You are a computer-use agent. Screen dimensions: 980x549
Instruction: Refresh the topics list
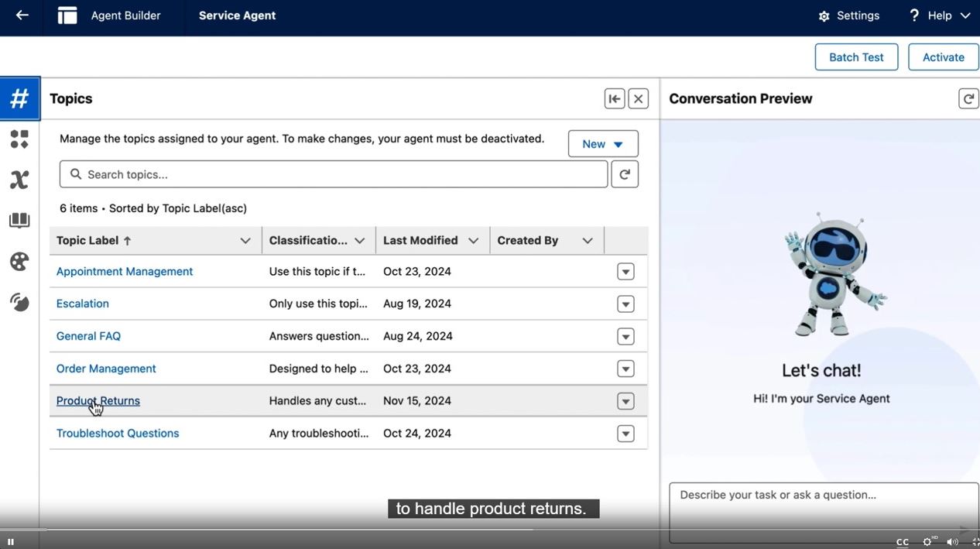pos(625,174)
